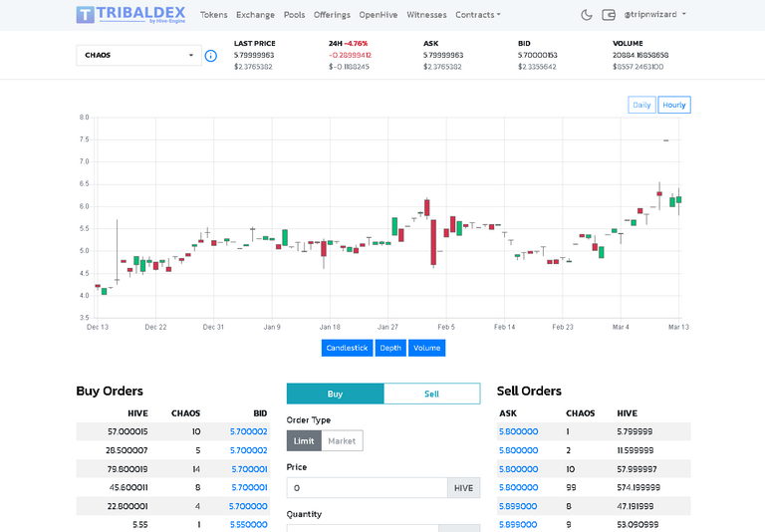Image resolution: width=765 pixels, height=532 pixels.
Task: Toggle dark mode moon icon
Action: 587,15
